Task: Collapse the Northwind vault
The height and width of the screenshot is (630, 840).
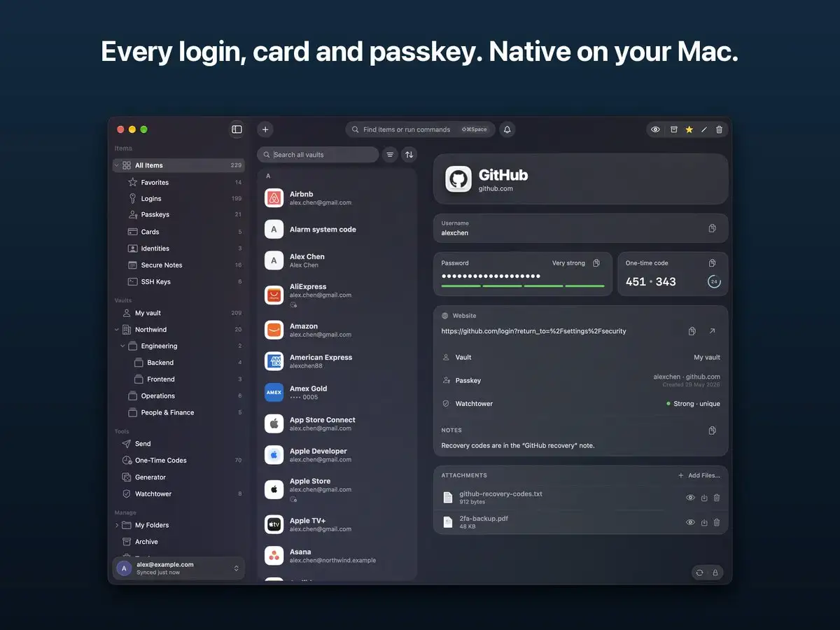Action: click(117, 330)
